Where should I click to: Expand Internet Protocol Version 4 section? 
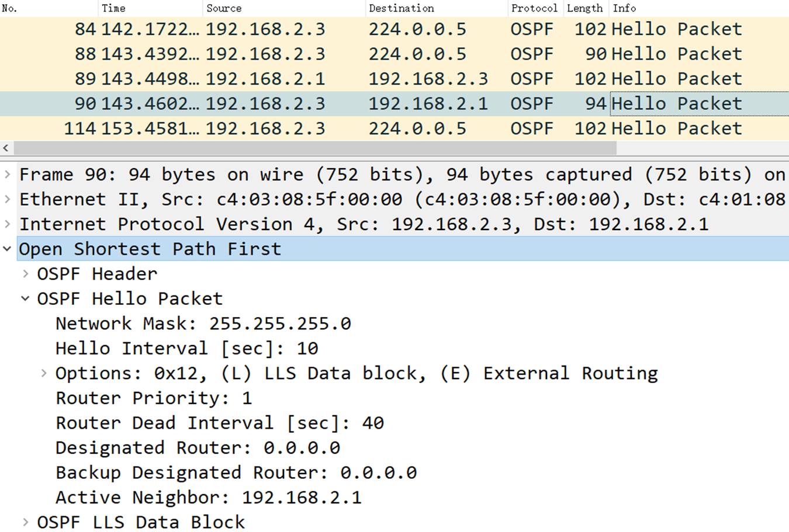(7, 224)
